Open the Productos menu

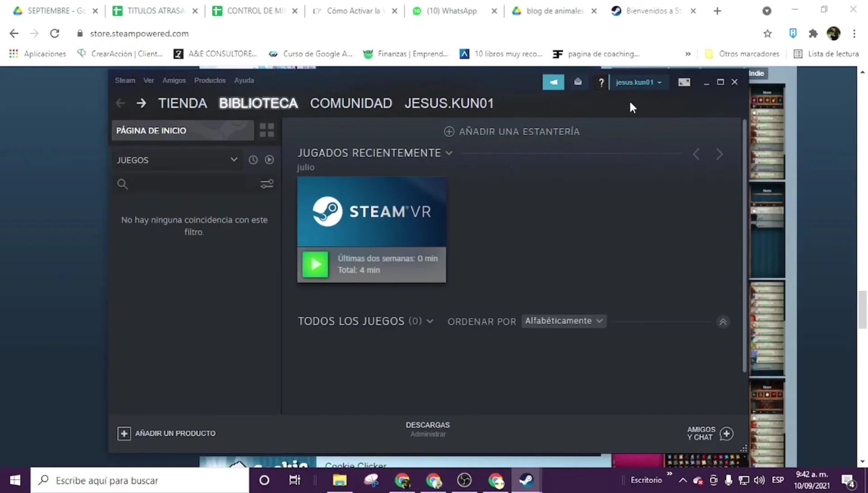[210, 80]
